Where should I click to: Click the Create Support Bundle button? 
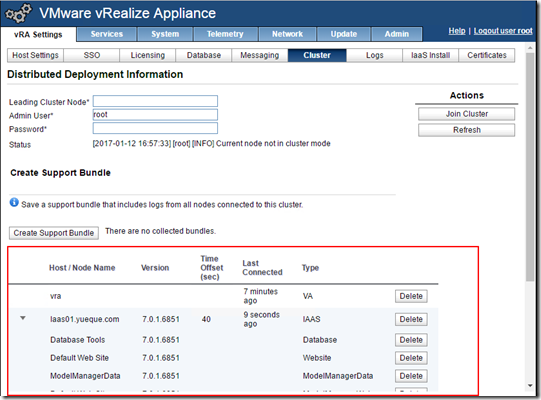pyautogui.click(x=54, y=233)
